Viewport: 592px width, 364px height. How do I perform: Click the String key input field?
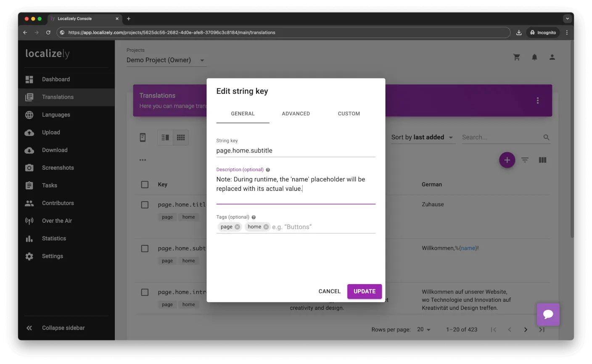coord(296,151)
